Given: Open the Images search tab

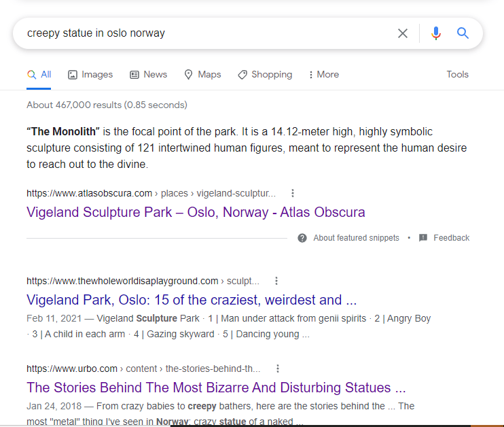Looking at the screenshot, I should 90,75.
